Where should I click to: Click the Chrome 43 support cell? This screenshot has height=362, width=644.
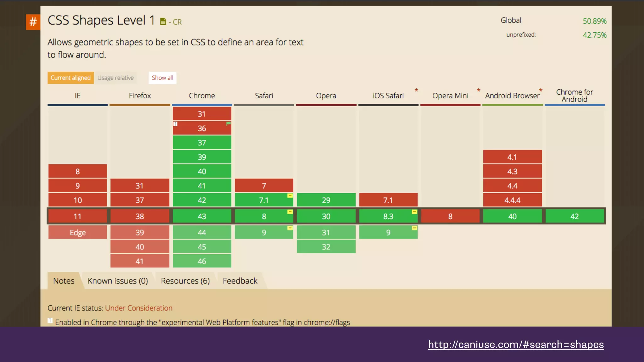202,216
